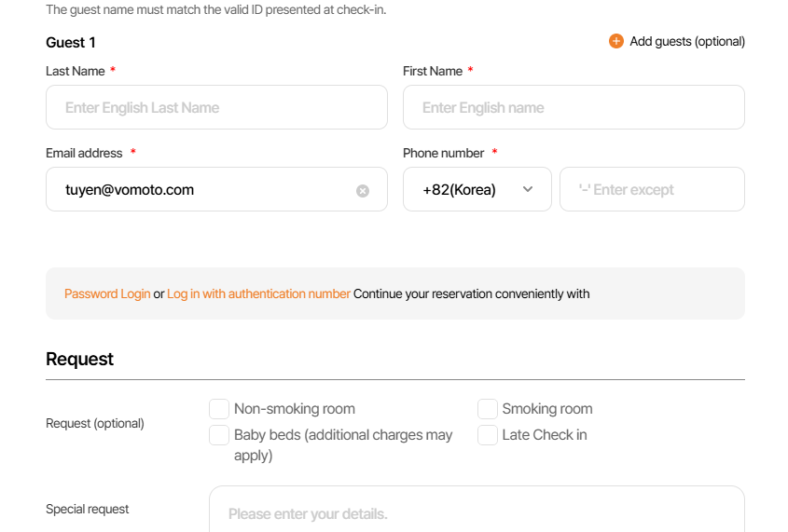Tick the Smoking room checkbox
The height and width of the screenshot is (532, 788).
point(488,409)
